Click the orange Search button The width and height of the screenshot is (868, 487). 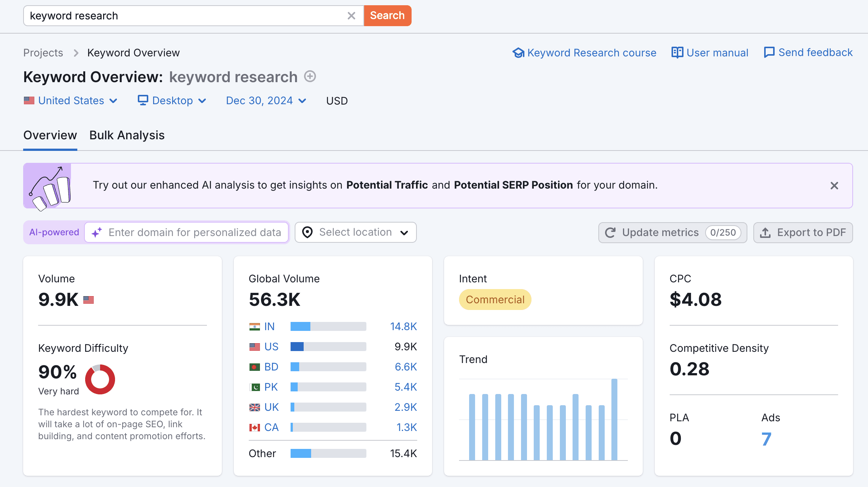(387, 15)
